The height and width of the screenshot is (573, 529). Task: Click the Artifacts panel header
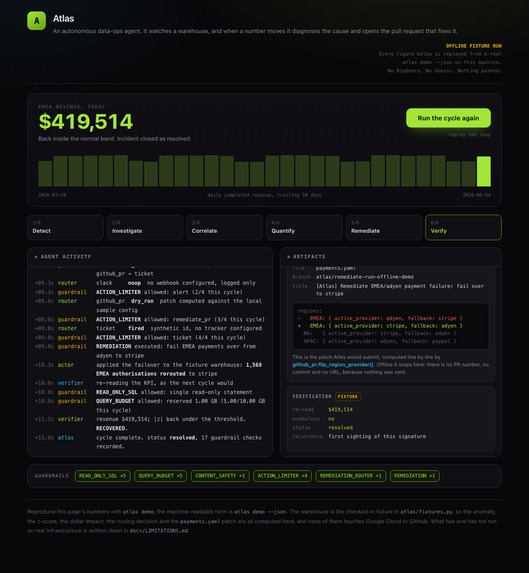tap(391, 257)
